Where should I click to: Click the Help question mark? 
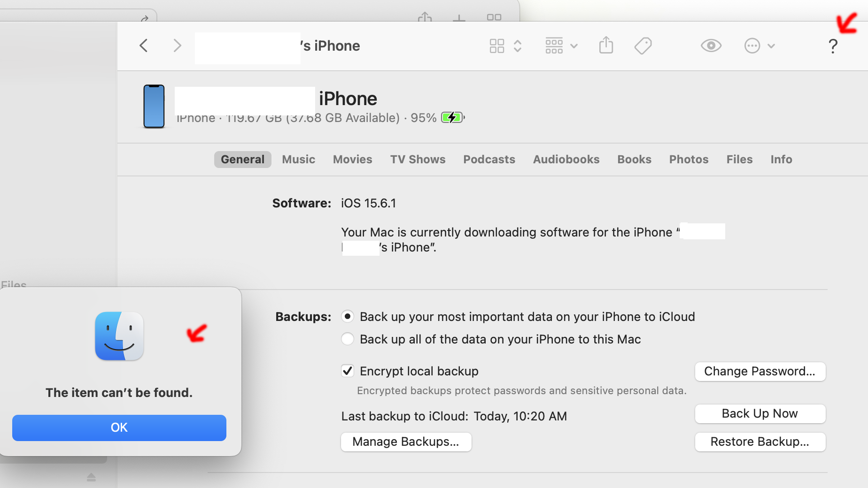tap(833, 46)
